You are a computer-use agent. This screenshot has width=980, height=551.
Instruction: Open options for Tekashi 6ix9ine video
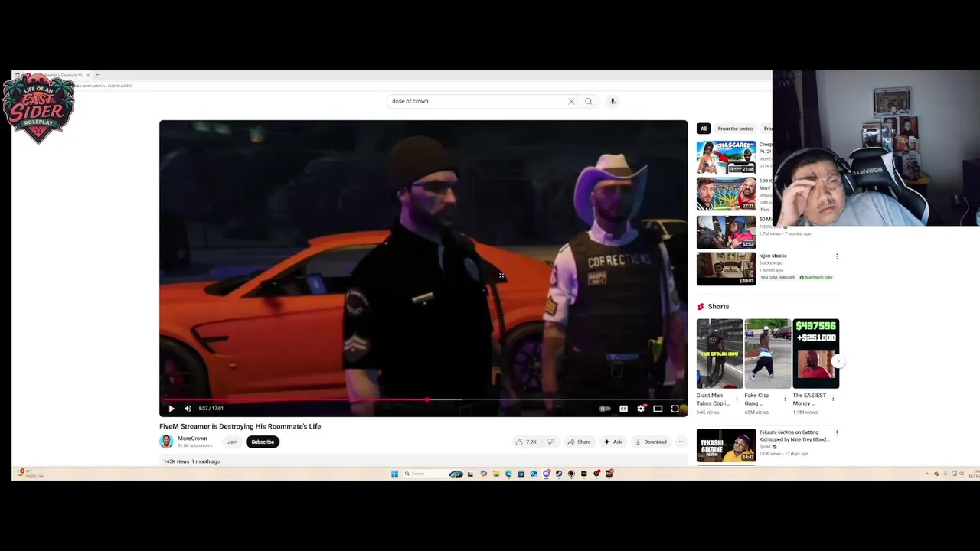point(837,433)
